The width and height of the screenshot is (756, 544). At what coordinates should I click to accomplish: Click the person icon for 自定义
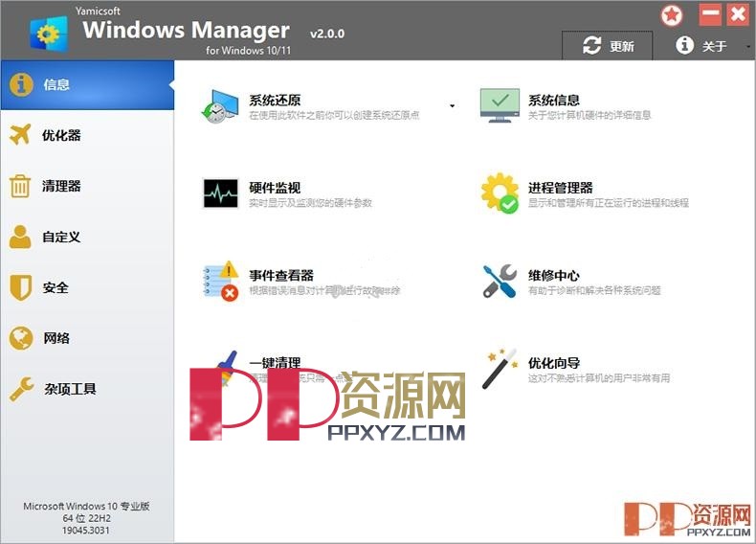[20, 237]
